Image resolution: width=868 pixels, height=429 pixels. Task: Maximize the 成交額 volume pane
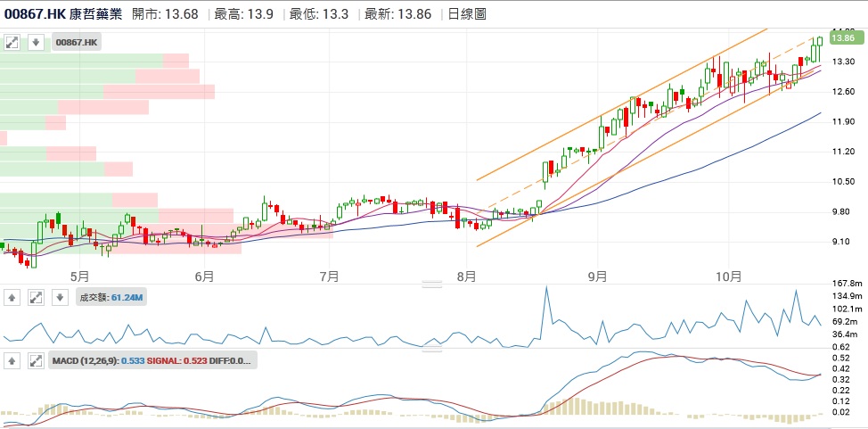pyautogui.click(x=36, y=297)
